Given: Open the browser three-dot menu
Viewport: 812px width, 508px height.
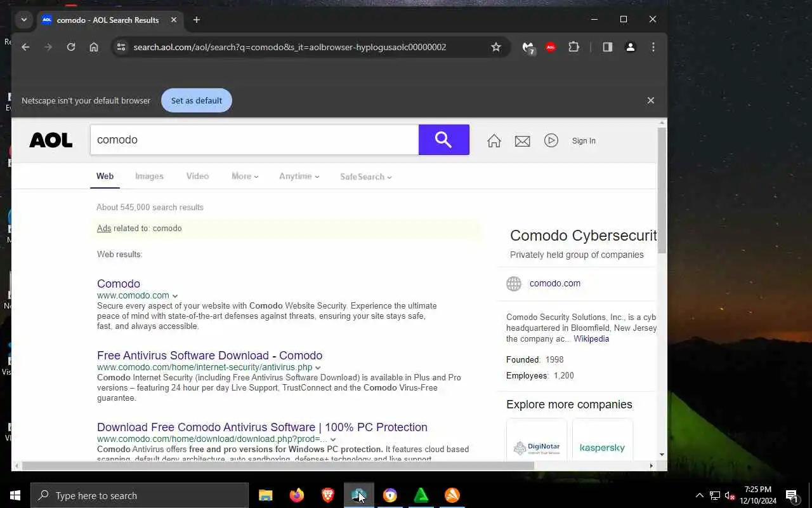Looking at the screenshot, I should point(653,47).
